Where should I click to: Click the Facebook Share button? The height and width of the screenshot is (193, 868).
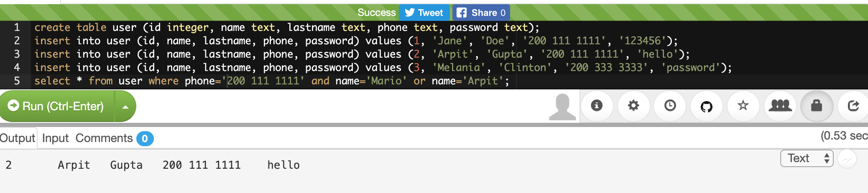pos(481,13)
